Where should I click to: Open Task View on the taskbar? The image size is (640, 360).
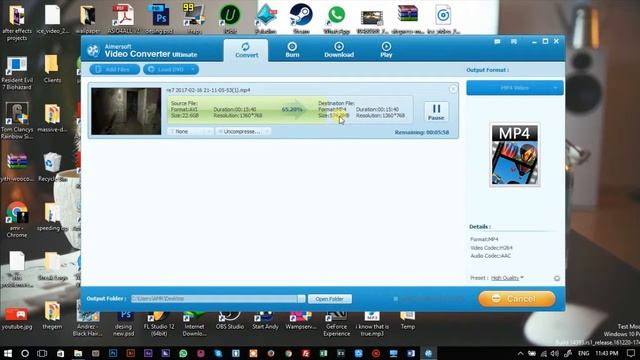coord(42,353)
